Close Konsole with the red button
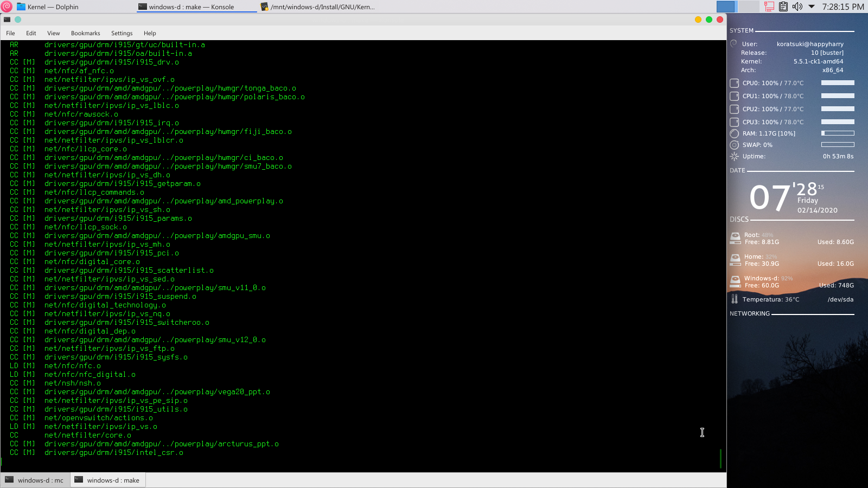The image size is (868, 488). pyautogui.click(x=720, y=20)
